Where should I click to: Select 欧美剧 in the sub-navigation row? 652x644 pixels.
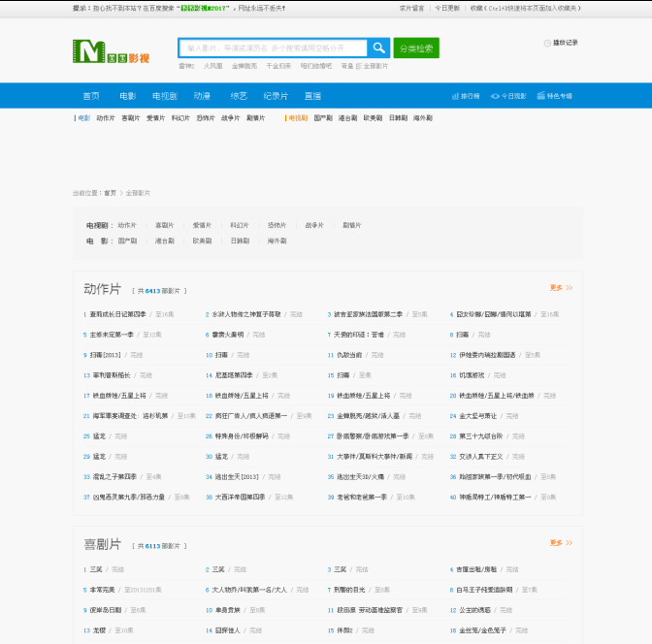373,118
